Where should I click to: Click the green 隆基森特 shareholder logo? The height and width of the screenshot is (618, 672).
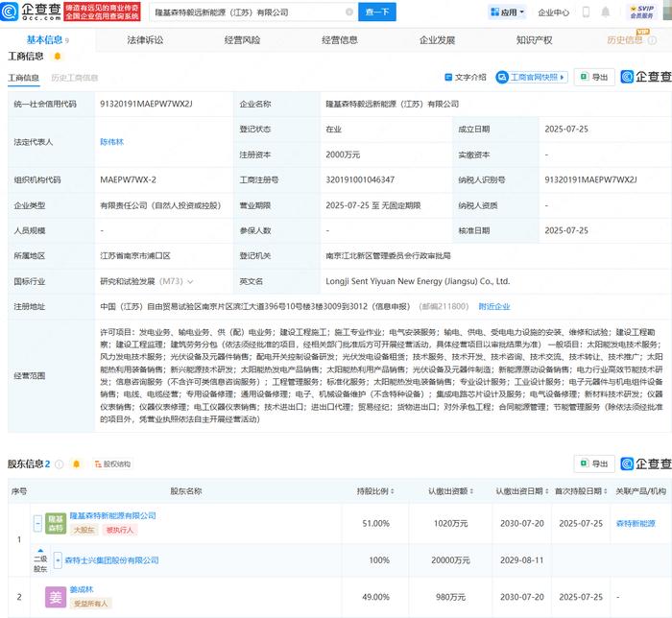[56, 523]
